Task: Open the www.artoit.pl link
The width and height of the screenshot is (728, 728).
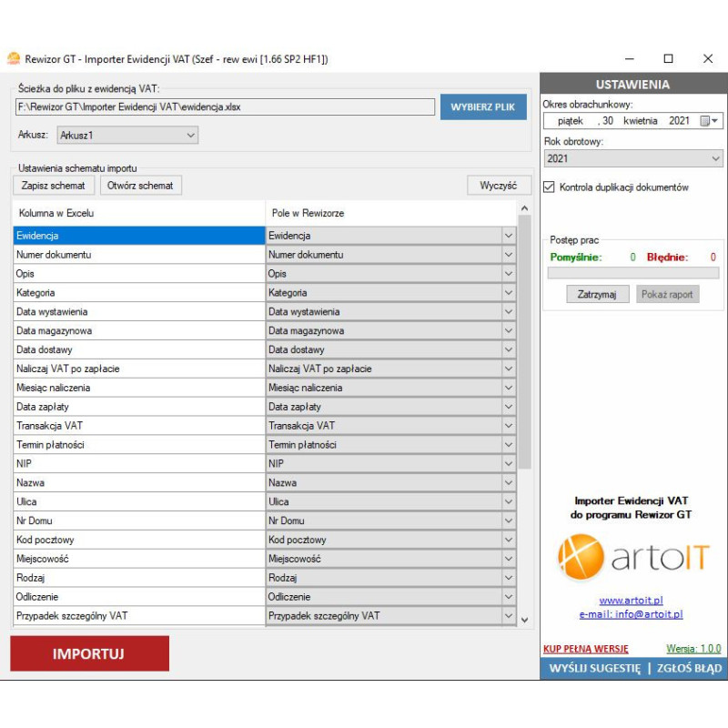Action: click(631, 601)
